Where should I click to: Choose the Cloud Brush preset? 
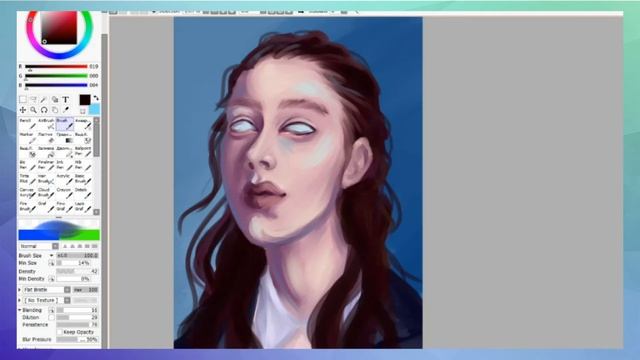tap(47, 193)
